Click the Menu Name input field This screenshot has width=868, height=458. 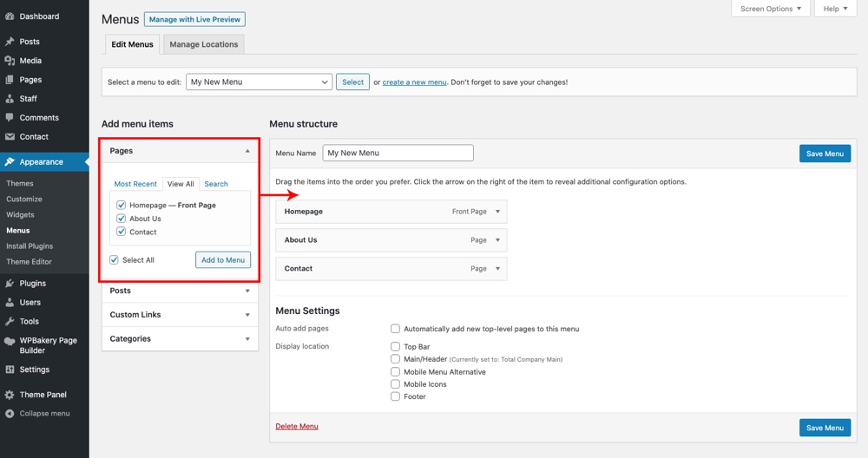point(398,153)
